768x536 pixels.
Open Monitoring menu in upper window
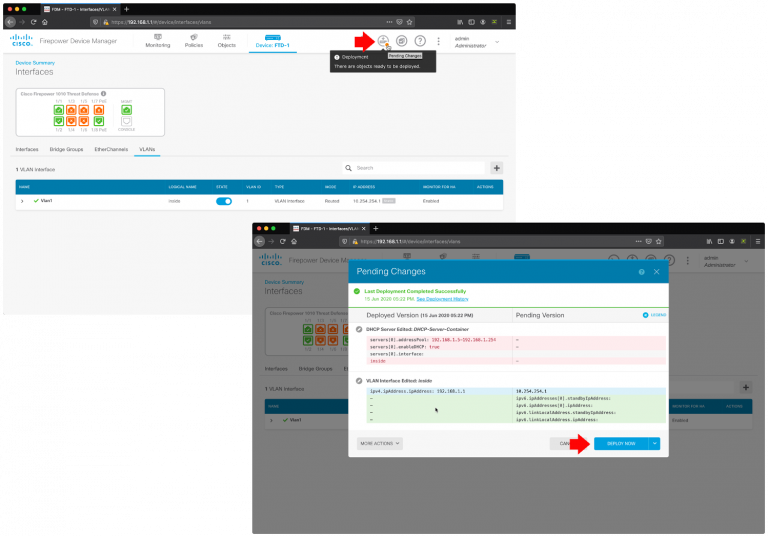tap(158, 41)
